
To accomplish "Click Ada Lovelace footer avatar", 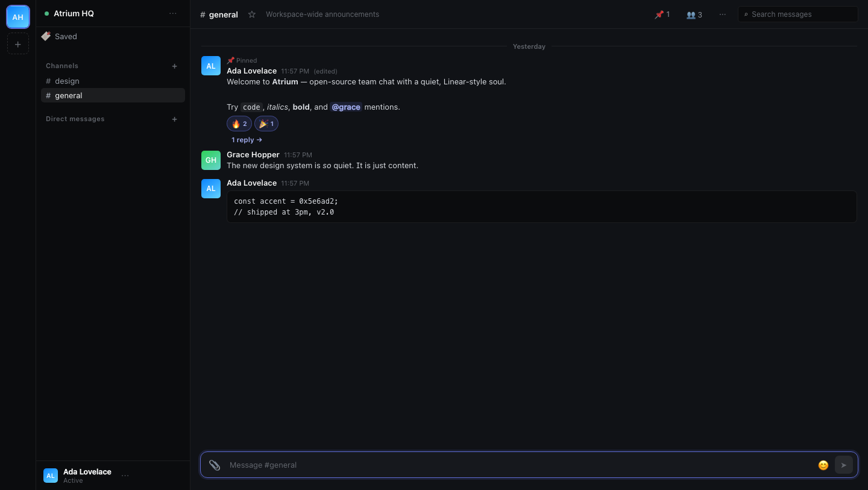I will coord(51,476).
